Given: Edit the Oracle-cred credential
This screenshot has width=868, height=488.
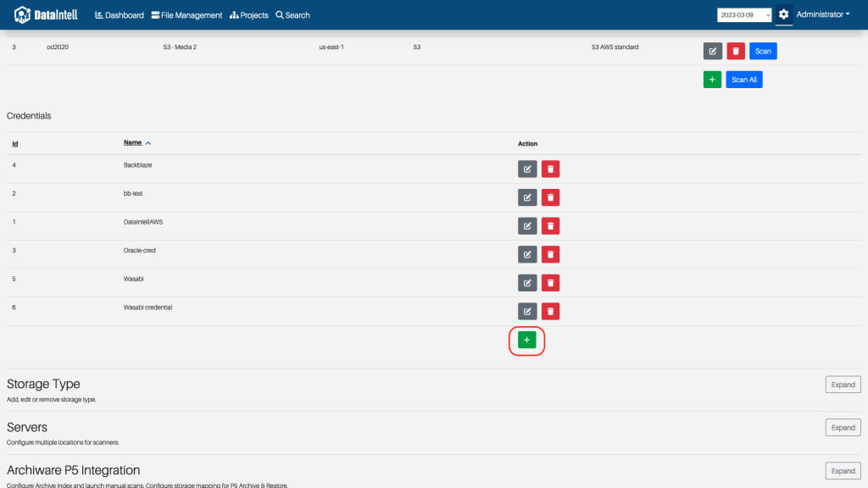Looking at the screenshot, I should 527,254.
